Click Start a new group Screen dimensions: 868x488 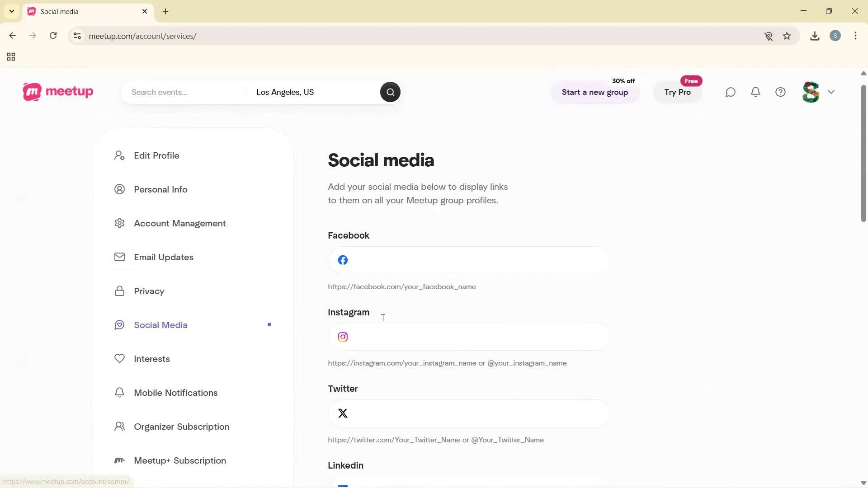(x=594, y=92)
